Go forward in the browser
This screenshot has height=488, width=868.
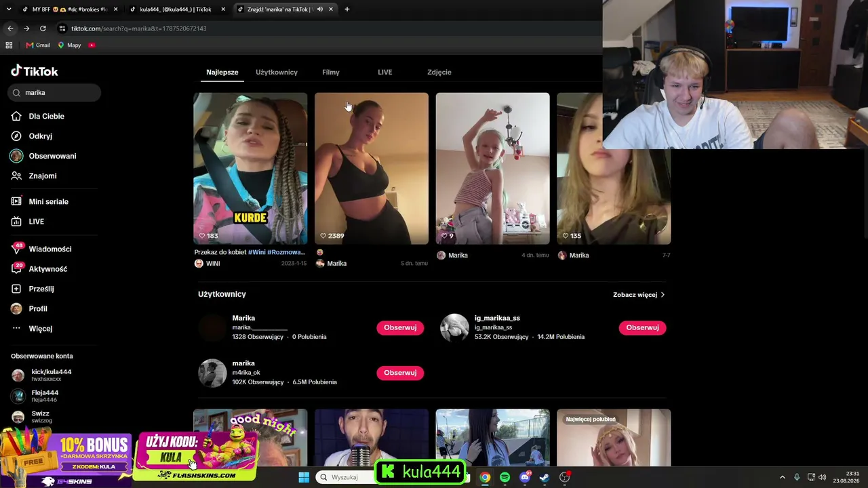tap(26, 28)
